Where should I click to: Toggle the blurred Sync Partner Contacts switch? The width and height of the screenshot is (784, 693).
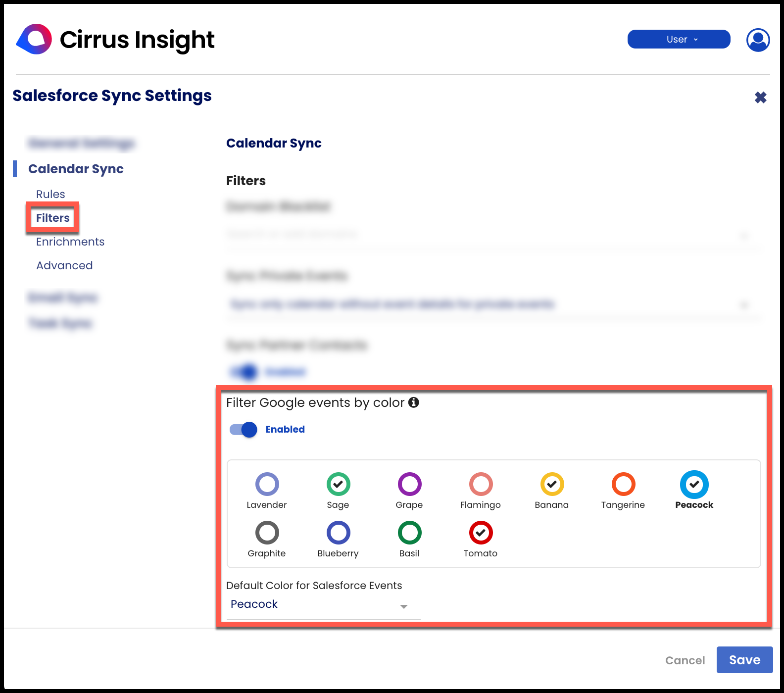coord(244,372)
